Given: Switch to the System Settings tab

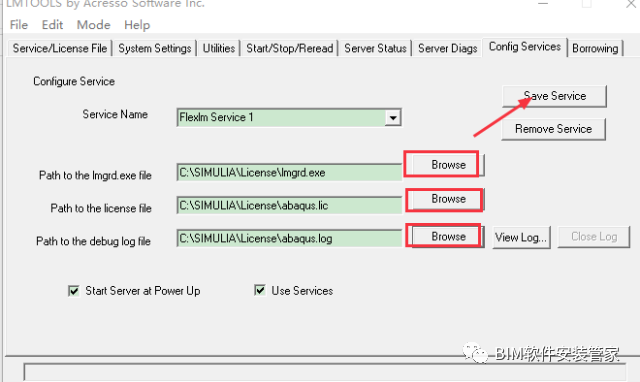Looking at the screenshot, I should pyautogui.click(x=155, y=49).
